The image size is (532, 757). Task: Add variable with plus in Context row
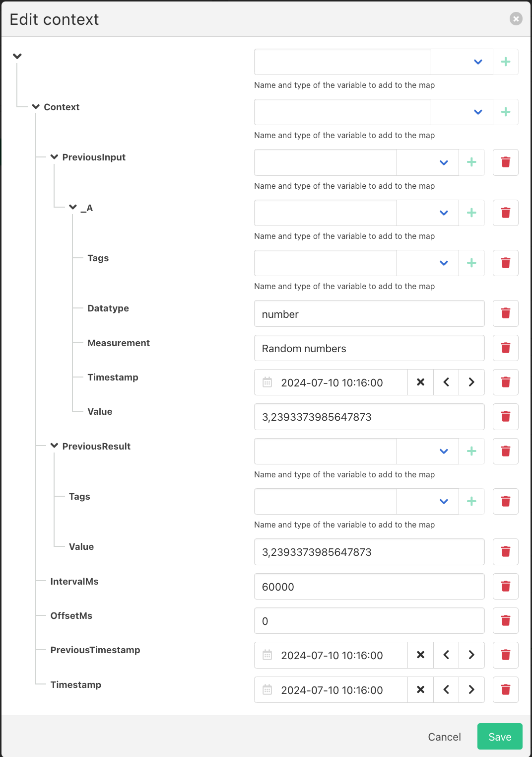click(x=506, y=112)
